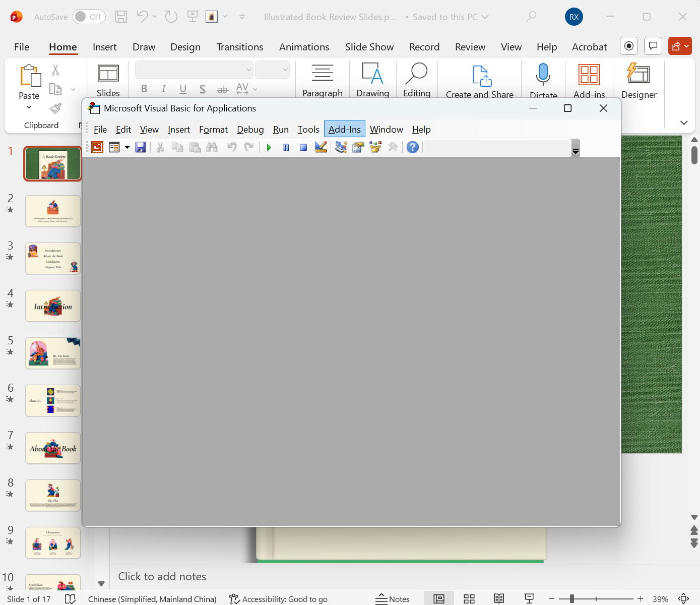Toggle bold text formatting

pos(144,89)
